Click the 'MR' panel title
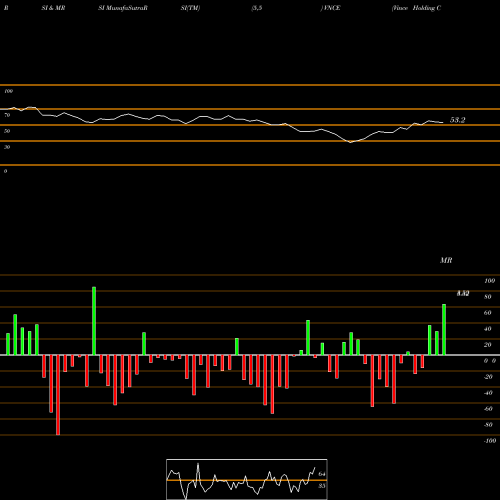500x500 pixels. [x=446, y=260]
